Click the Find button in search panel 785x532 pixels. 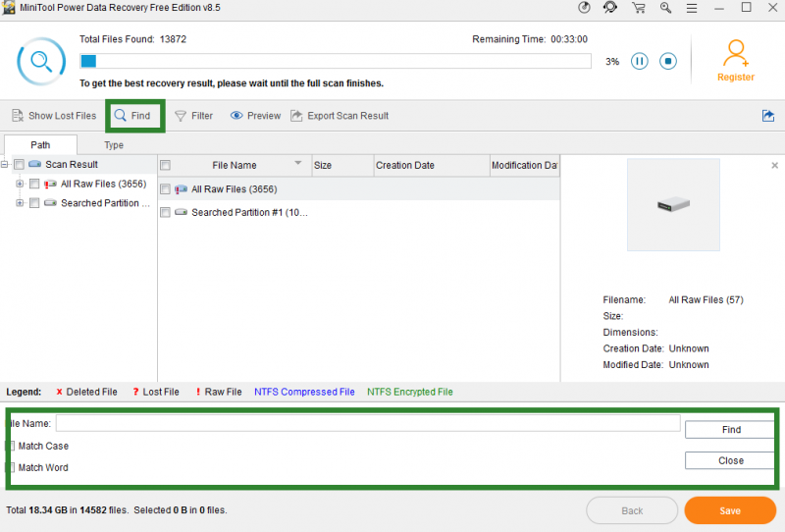coord(730,430)
